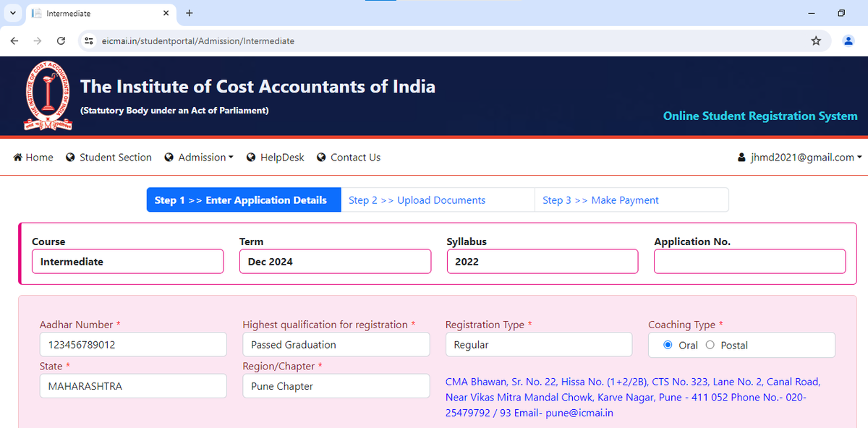
Task: Click user icon beside jhmd2021 email
Action: 741,158
